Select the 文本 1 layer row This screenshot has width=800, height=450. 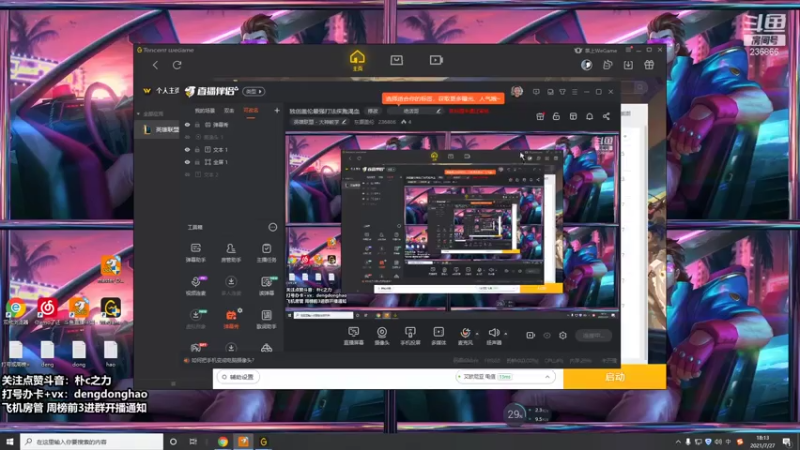pos(232,149)
